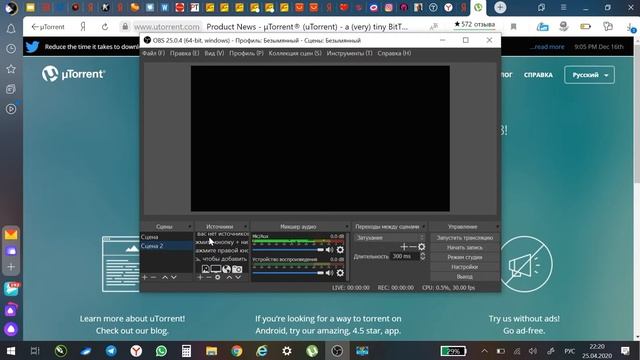Open a new browser tab with the plus button
Viewport: 640px width, 360px height.
coord(500,7)
